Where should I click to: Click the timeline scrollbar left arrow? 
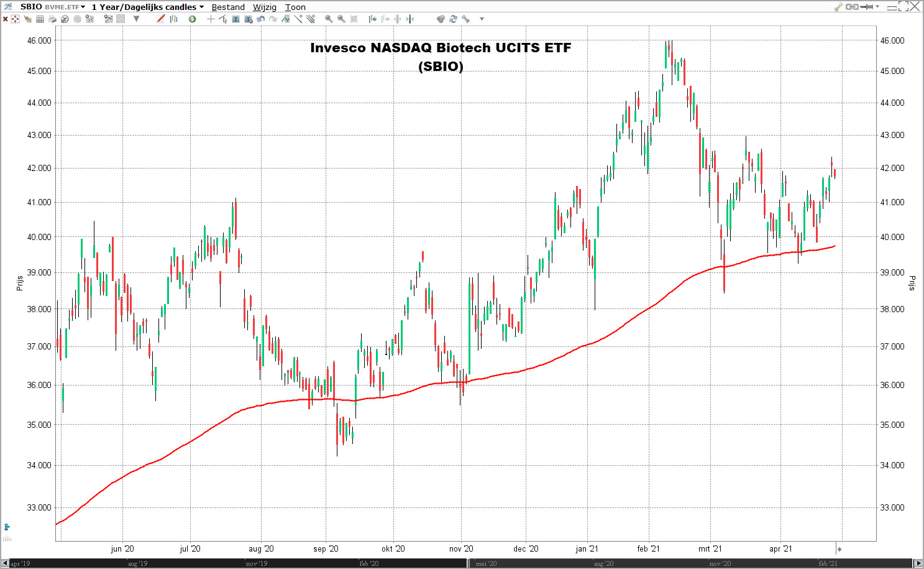coord(5,563)
